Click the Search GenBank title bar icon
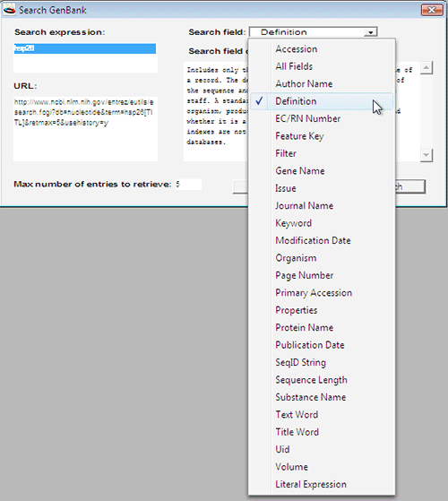The width and height of the screenshot is (448, 501). coord(9,10)
